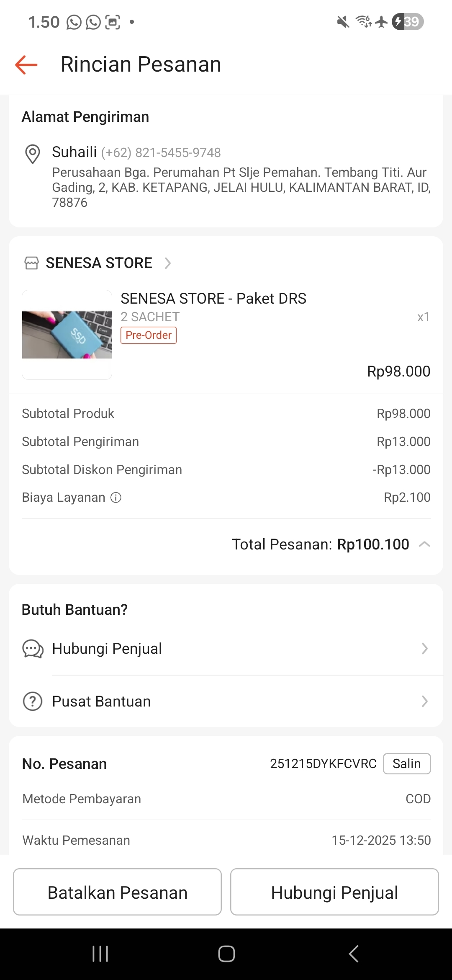Viewport: 452px width, 980px height.
Task: Tap the Biaya Layanan info icon
Action: [x=116, y=498]
